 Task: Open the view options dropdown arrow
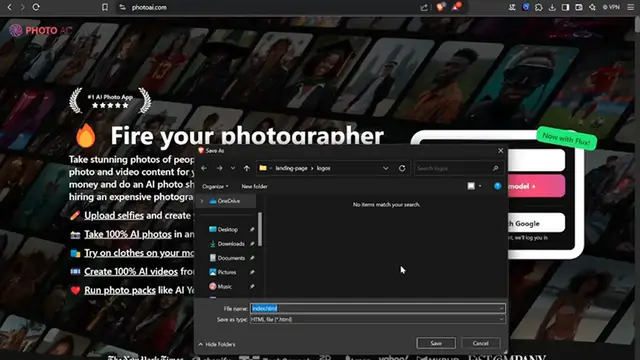pos(480,186)
